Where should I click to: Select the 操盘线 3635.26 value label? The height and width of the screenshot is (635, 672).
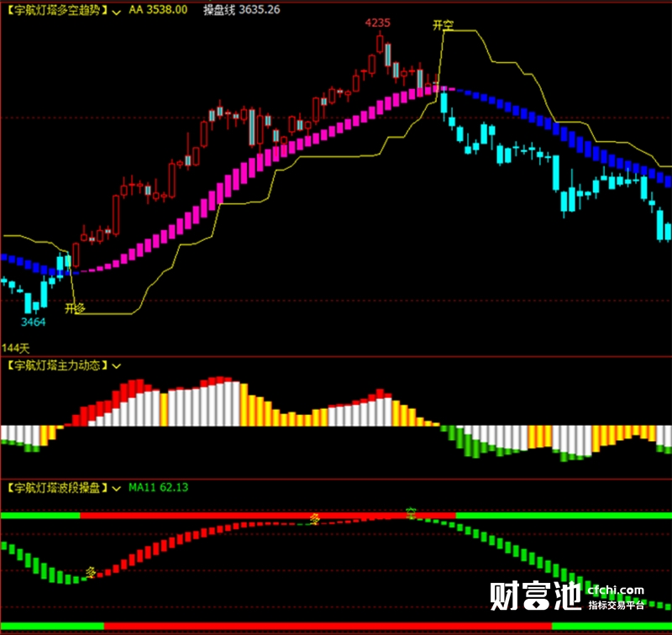[x=242, y=10]
